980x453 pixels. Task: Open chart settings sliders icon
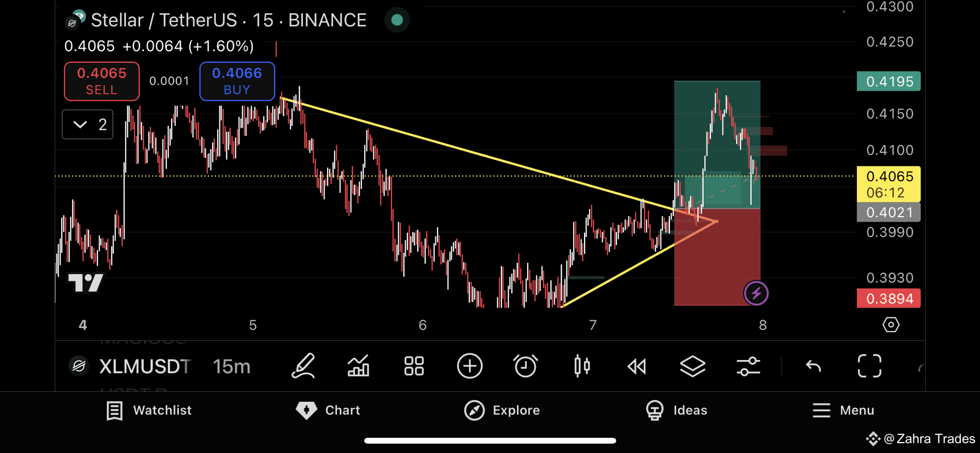748,366
